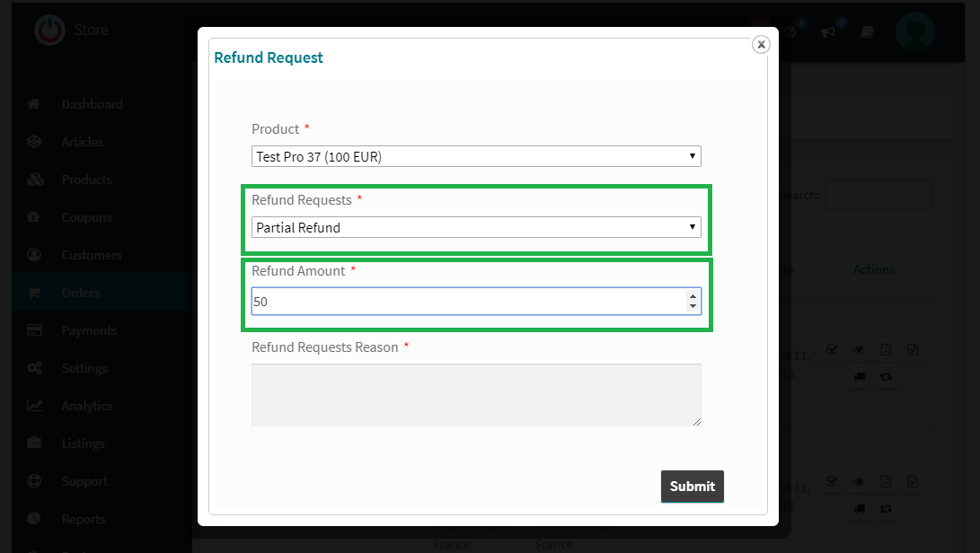Click the help question-mark icon in header
The height and width of the screenshot is (553, 980).
(x=790, y=31)
